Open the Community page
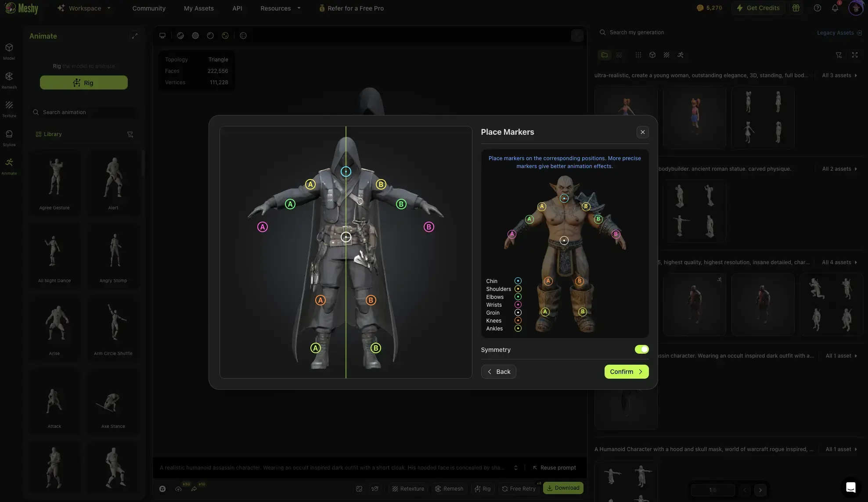868x502 pixels. (149, 8)
